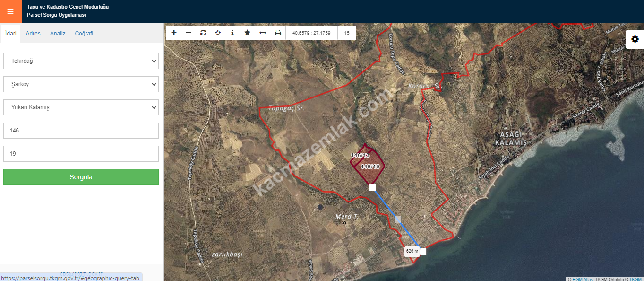Expand the Tekirdağ province dropdown

click(81, 61)
